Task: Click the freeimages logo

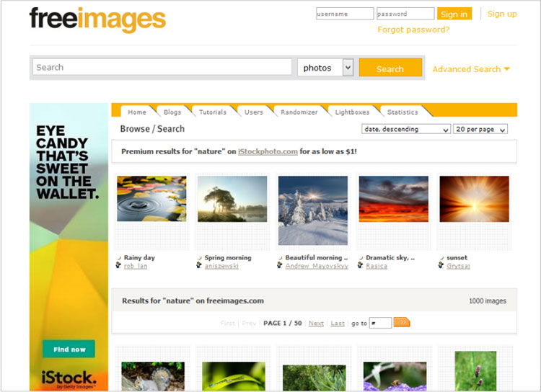Action: [97, 19]
